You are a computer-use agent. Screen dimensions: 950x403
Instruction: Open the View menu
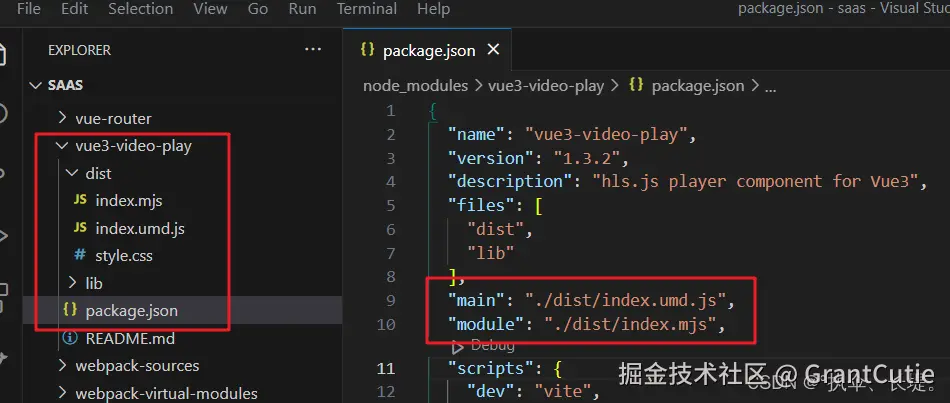coord(211,9)
